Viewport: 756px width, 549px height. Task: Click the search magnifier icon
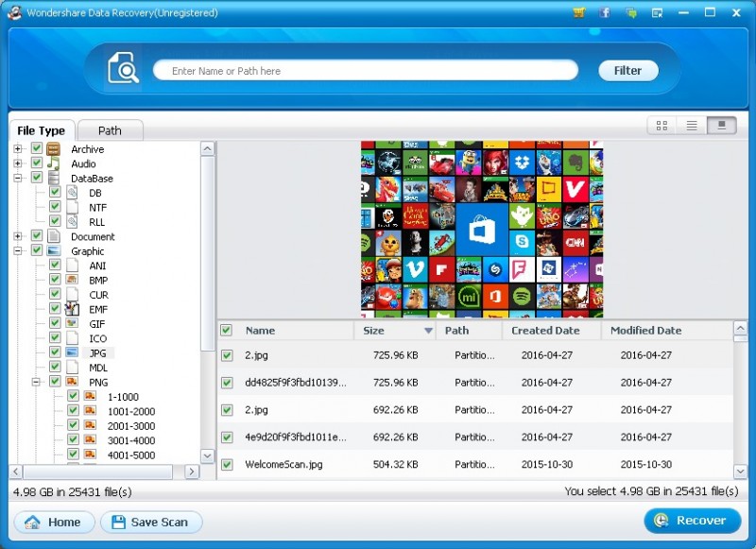pyautogui.click(x=123, y=69)
